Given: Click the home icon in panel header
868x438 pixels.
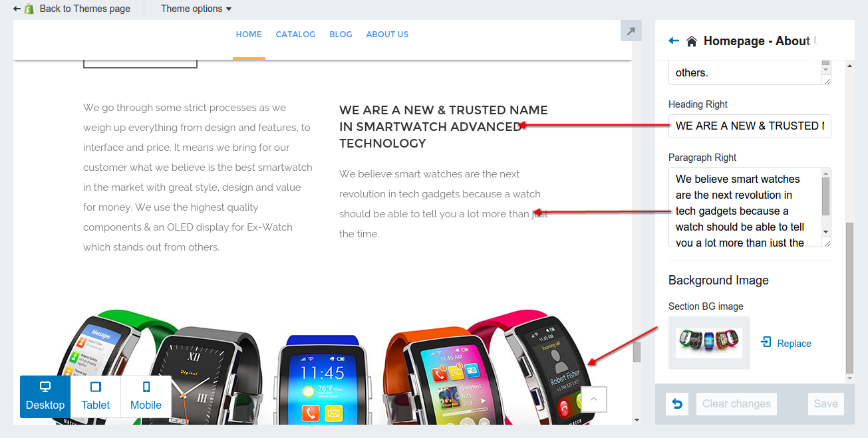Looking at the screenshot, I should [x=692, y=41].
